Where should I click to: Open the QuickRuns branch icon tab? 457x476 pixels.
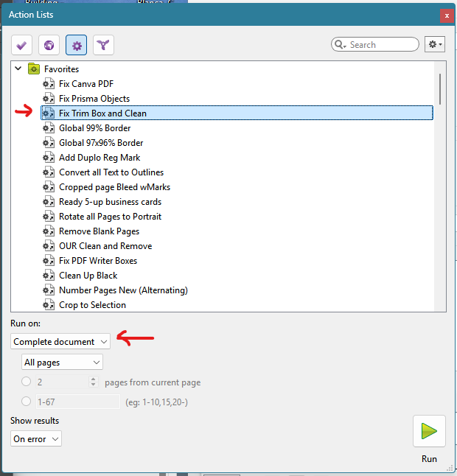pos(103,45)
